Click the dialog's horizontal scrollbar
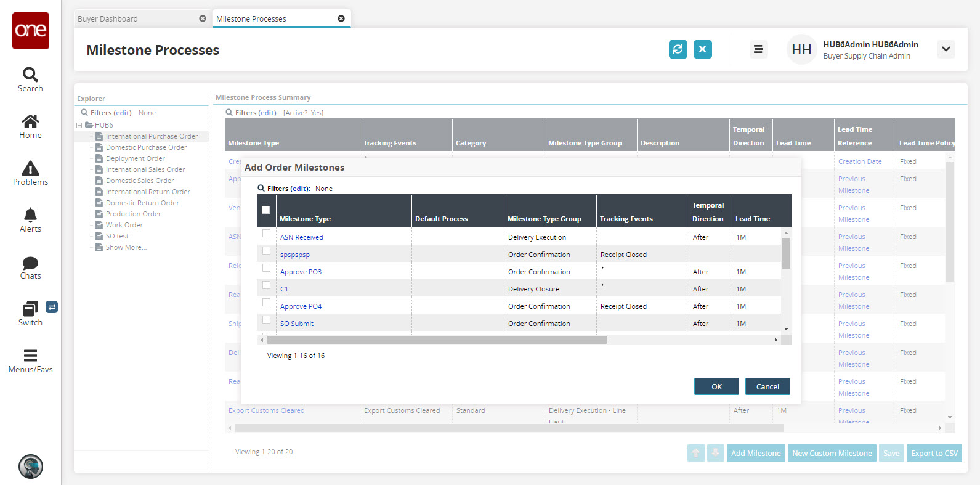 click(x=437, y=340)
